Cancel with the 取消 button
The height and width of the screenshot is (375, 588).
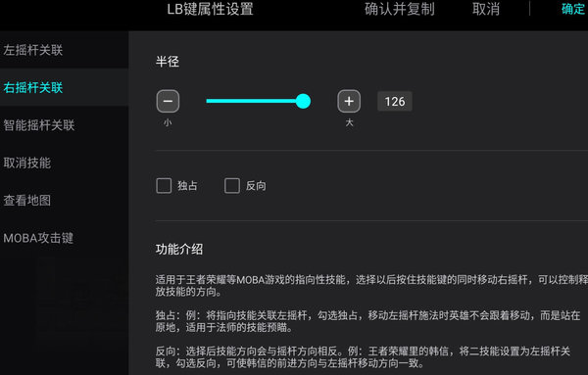(486, 9)
